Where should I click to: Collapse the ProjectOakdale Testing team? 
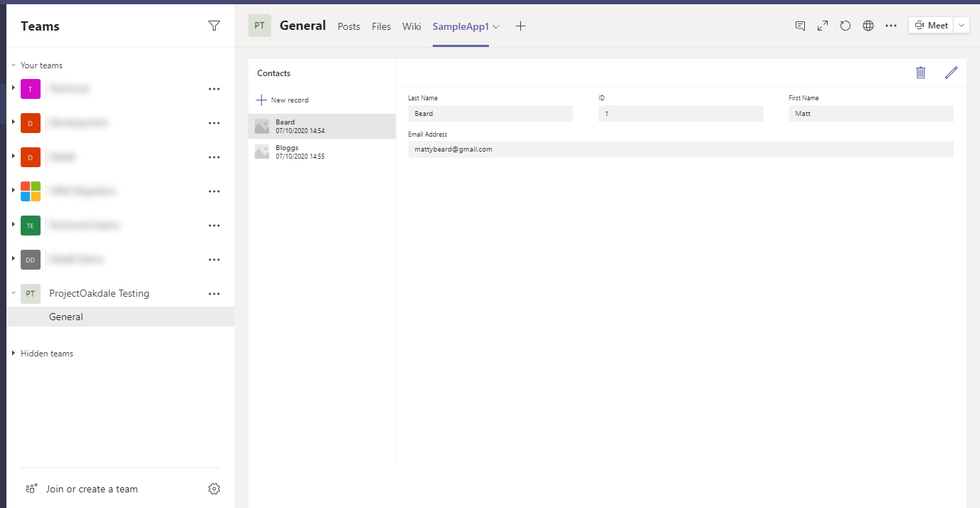tap(14, 293)
